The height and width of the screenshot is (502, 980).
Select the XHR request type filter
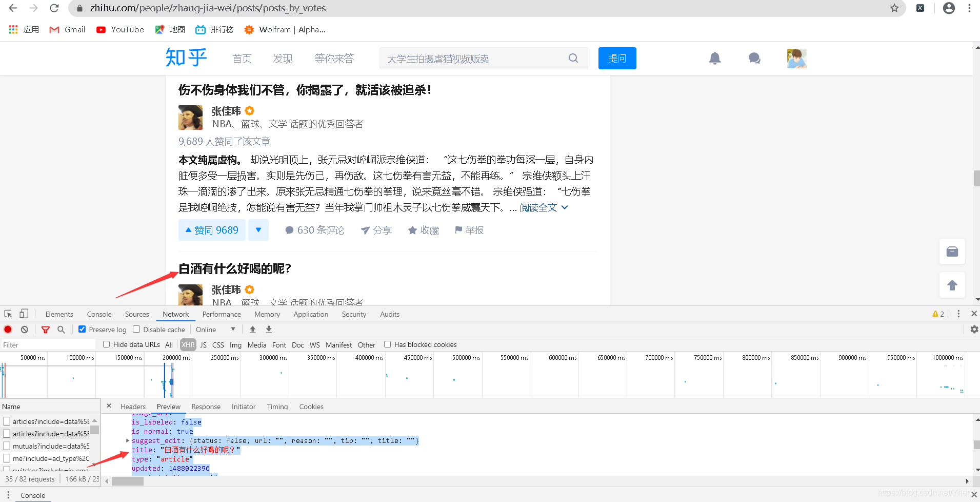188,345
